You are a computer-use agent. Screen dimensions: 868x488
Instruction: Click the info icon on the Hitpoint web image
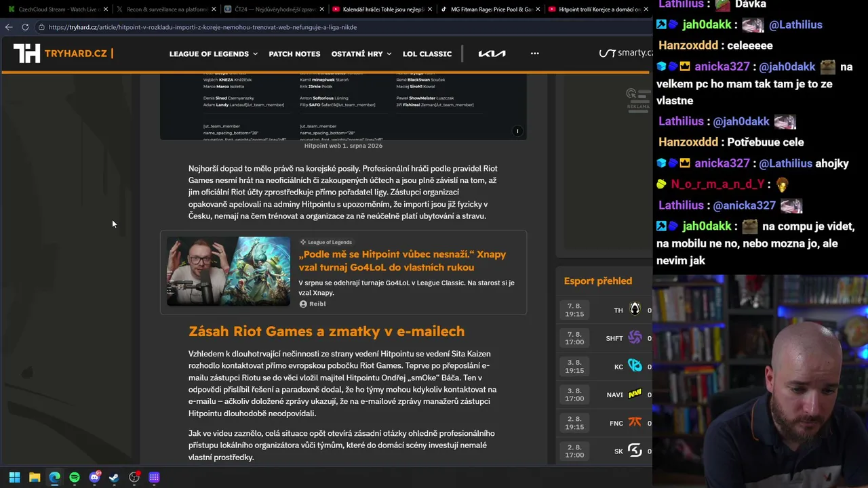tap(517, 131)
